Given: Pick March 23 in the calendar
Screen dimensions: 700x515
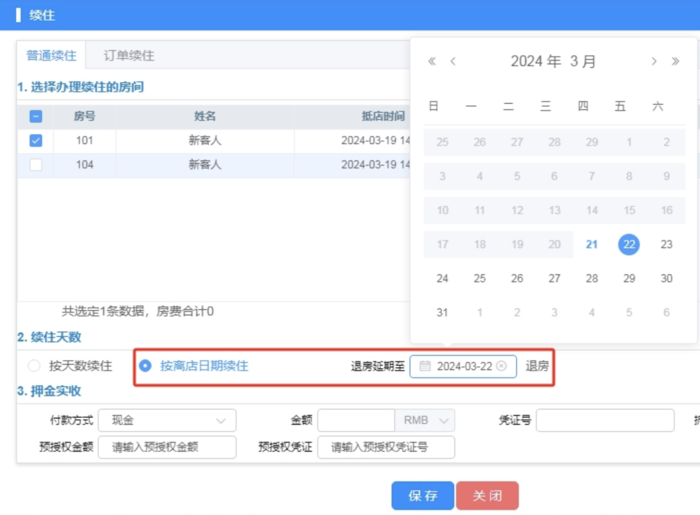Looking at the screenshot, I should click(666, 244).
